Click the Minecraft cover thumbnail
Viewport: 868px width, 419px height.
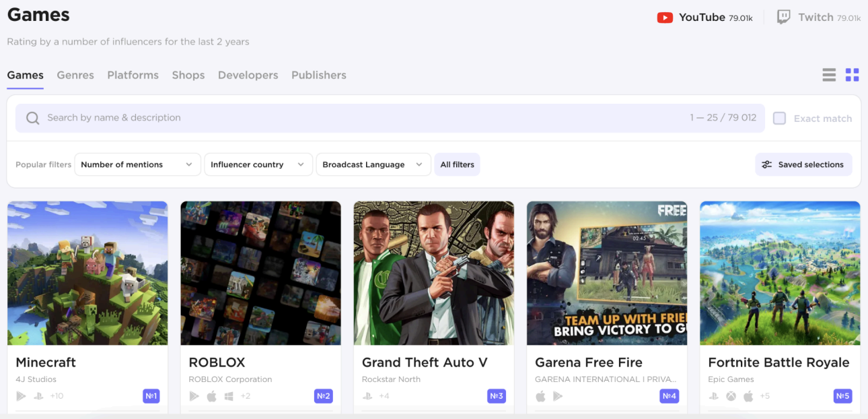(x=87, y=273)
